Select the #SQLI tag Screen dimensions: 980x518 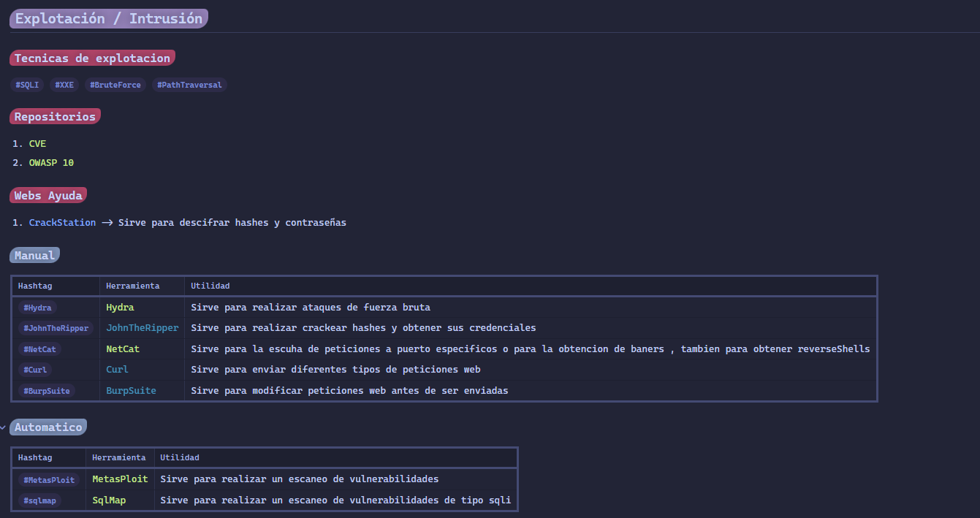(x=26, y=84)
